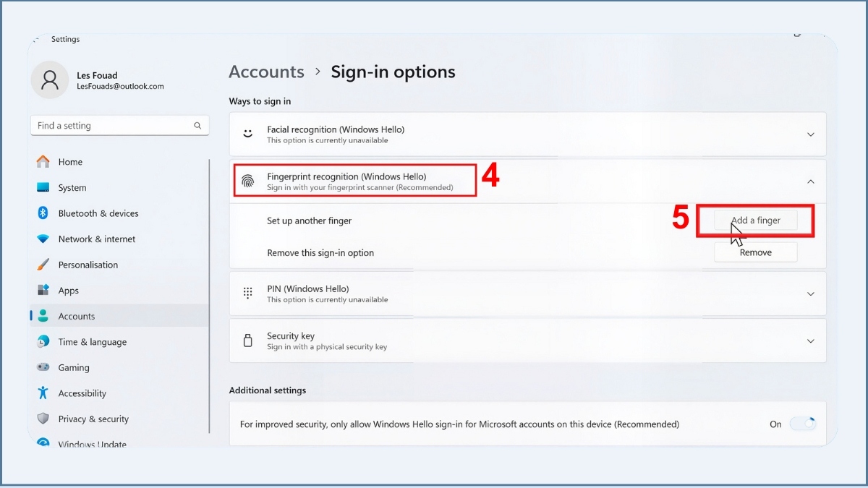Click the Network & internet wifi icon

[x=43, y=239]
